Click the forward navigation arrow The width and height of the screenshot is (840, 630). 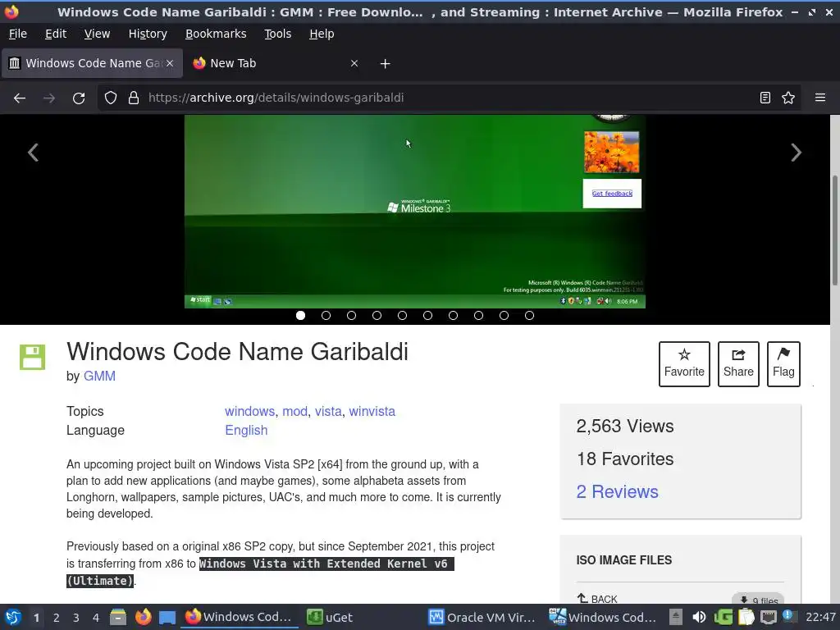[x=48, y=98]
